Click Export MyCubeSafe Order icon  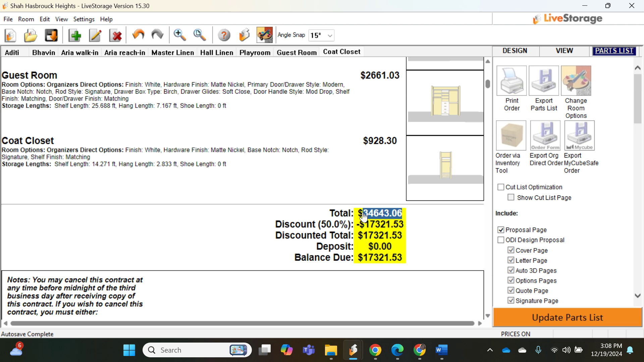(579, 136)
